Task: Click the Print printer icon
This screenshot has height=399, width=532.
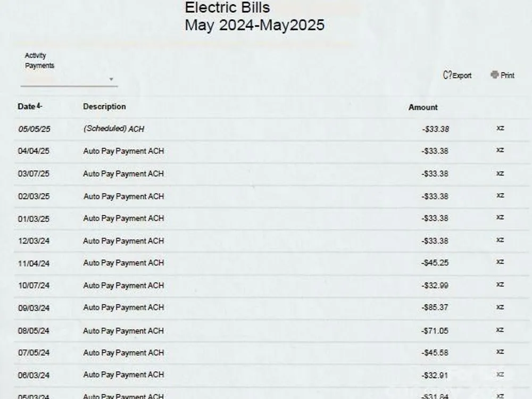Action: (x=495, y=74)
